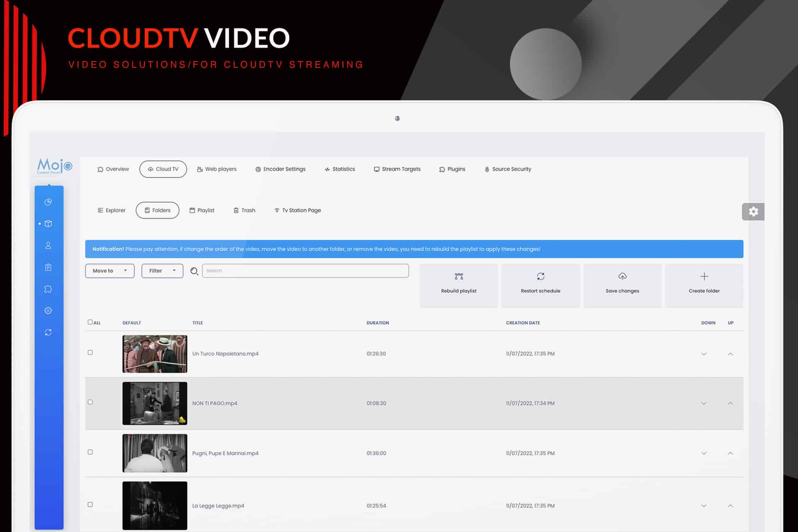The image size is (798, 532).
Task: Open the Plugins tab
Action: pos(452,169)
